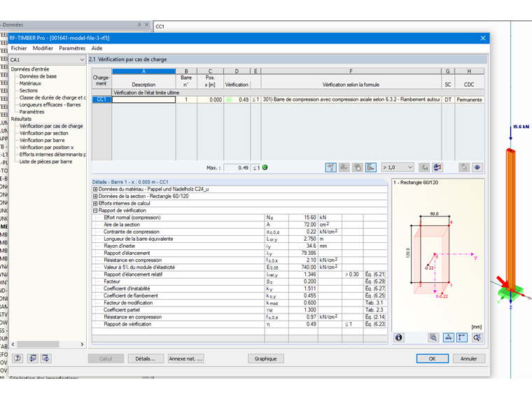Image resolution: width=532 pixels, height=399 pixels.
Task: Expand Données de la section row
Action: tap(95, 197)
